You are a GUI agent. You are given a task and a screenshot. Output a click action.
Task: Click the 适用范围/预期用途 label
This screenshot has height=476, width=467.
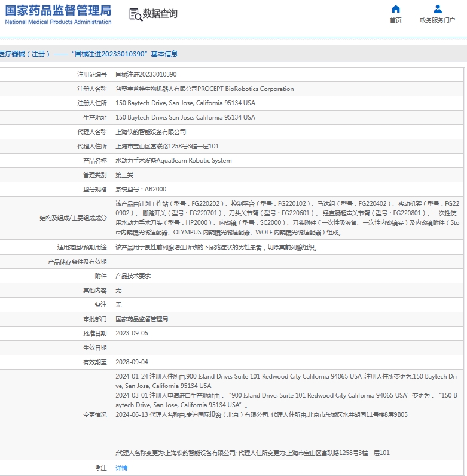point(82,247)
